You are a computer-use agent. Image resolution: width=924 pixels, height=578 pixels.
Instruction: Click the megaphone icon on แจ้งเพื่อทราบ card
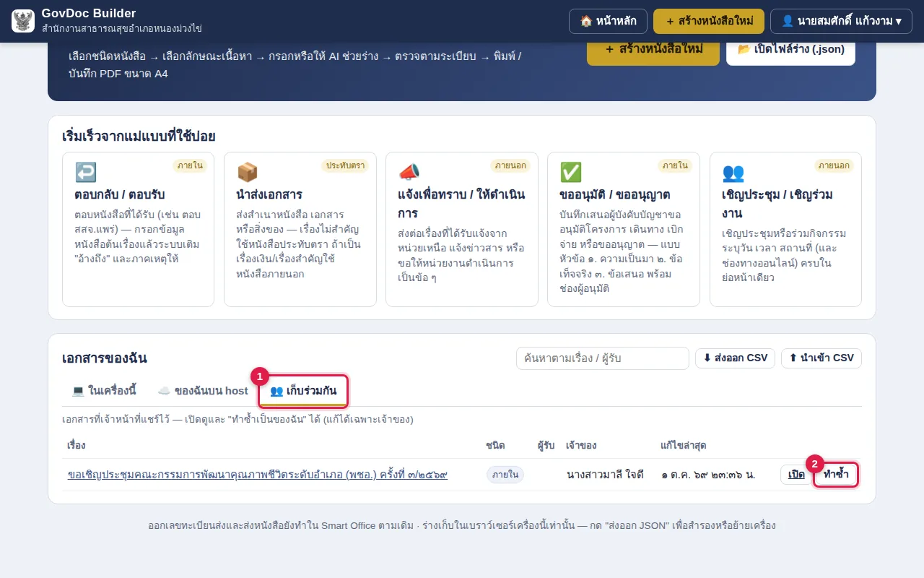(x=409, y=172)
